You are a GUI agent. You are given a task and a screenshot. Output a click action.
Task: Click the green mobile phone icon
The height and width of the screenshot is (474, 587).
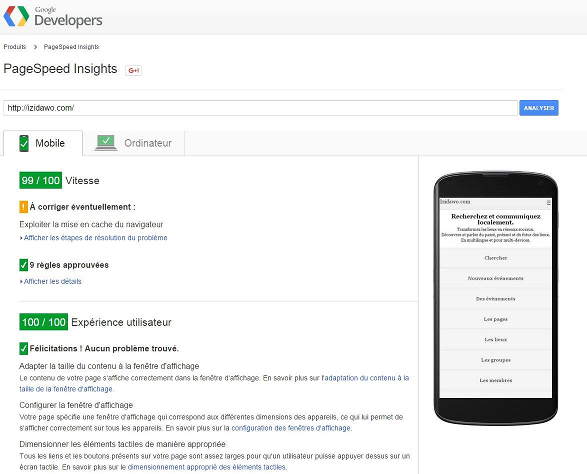[24, 143]
